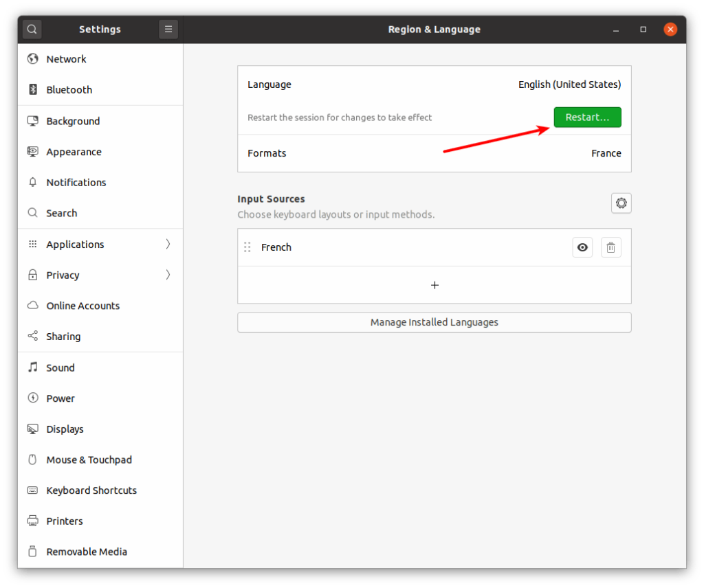Select the Displays section
The width and height of the screenshot is (704, 588).
point(64,429)
